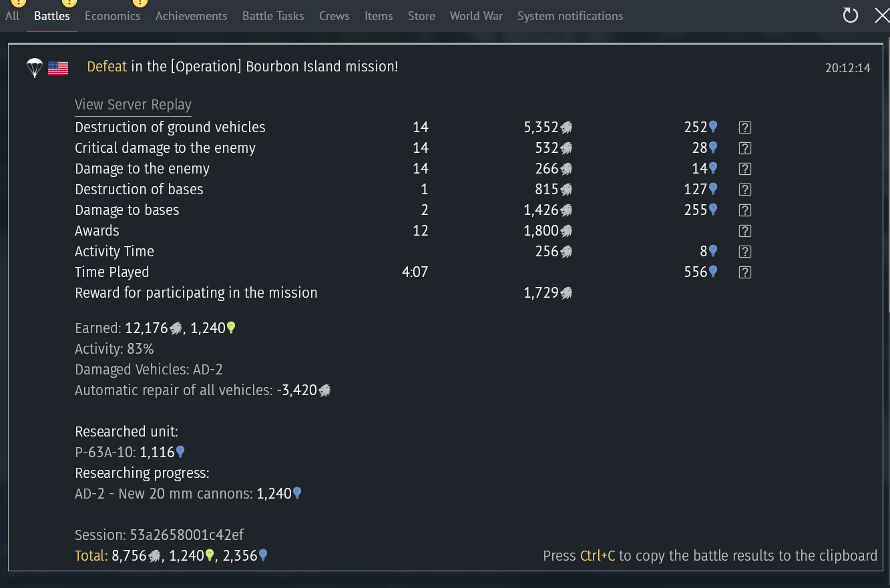
Task: Open the Achievements tab
Action: [191, 16]
